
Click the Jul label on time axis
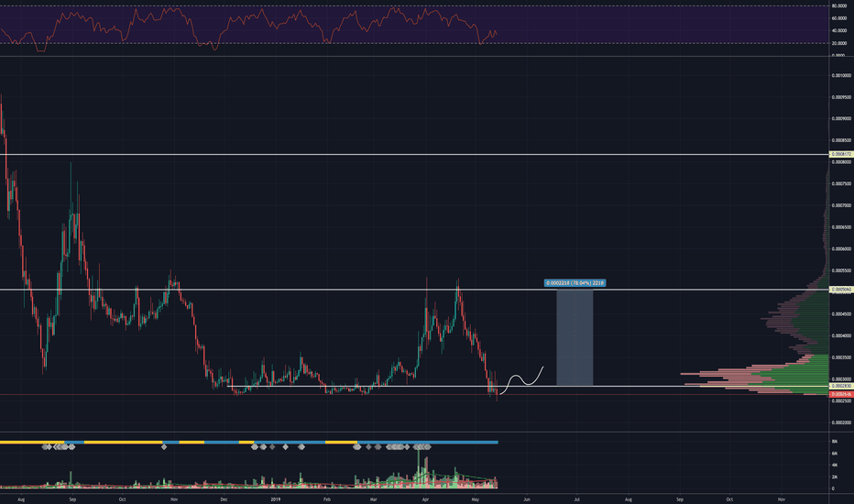(576, 499)
